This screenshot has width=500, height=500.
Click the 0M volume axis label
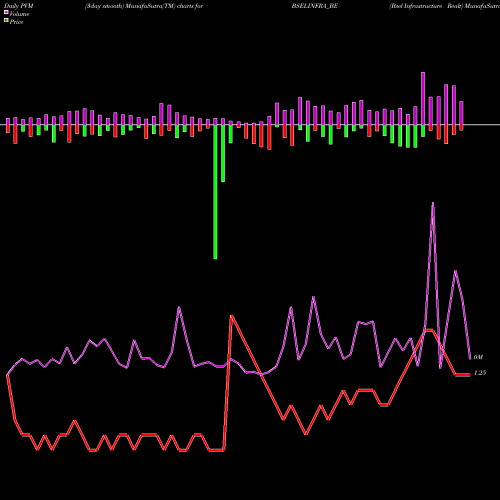tap(478, 357)
